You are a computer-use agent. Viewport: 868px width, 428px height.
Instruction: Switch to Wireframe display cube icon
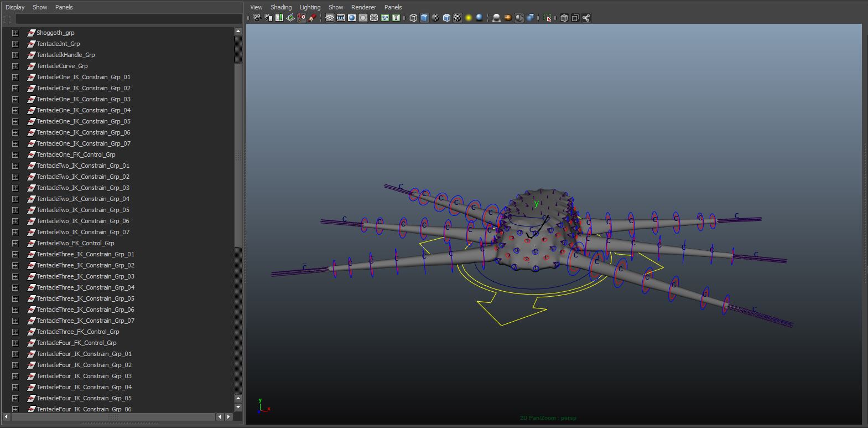(x=413, y=18)
